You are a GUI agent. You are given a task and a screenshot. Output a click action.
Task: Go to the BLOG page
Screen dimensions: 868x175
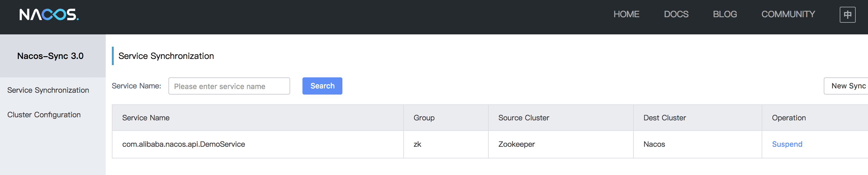724,14
